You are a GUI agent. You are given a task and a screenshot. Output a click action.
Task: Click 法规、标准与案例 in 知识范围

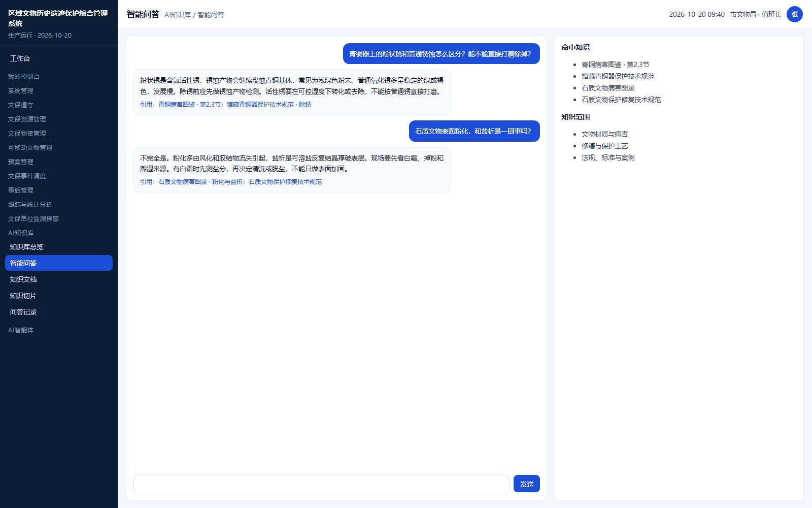(608, 157)
